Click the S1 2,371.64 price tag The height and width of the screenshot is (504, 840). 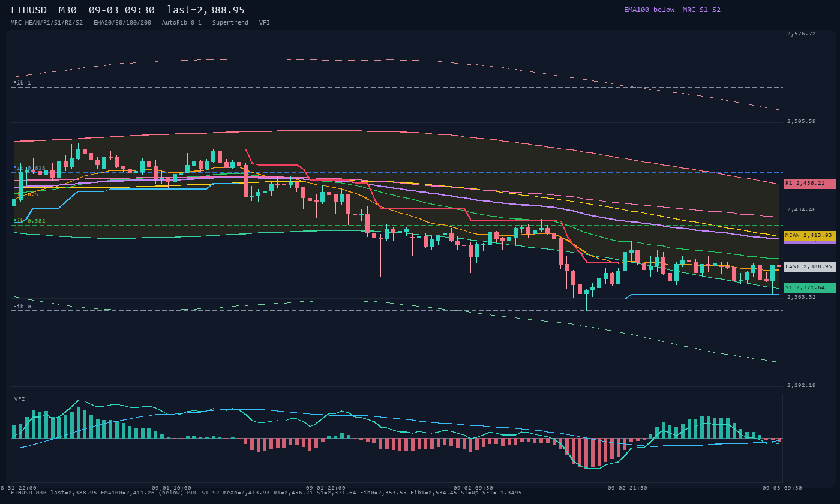point(809,288)
